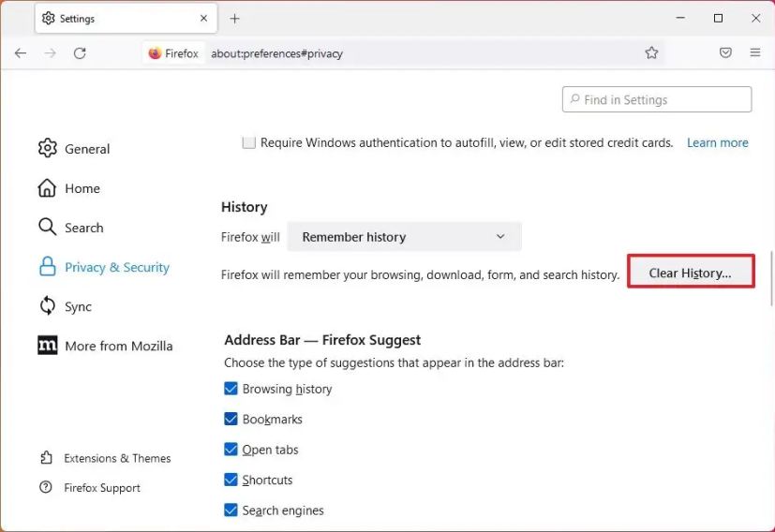Uncheck the Browsing history checkbox
775x532 pixels.
coord(231,389)
